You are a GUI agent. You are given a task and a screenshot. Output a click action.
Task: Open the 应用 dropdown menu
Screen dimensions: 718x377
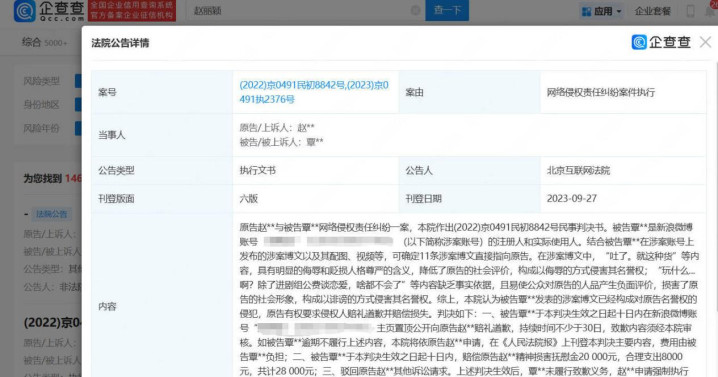tap(601, 11)
